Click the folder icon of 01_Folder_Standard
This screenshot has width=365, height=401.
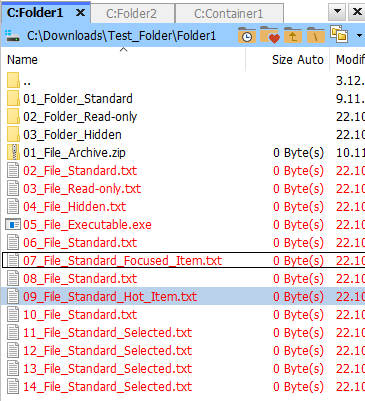point(13,99)
